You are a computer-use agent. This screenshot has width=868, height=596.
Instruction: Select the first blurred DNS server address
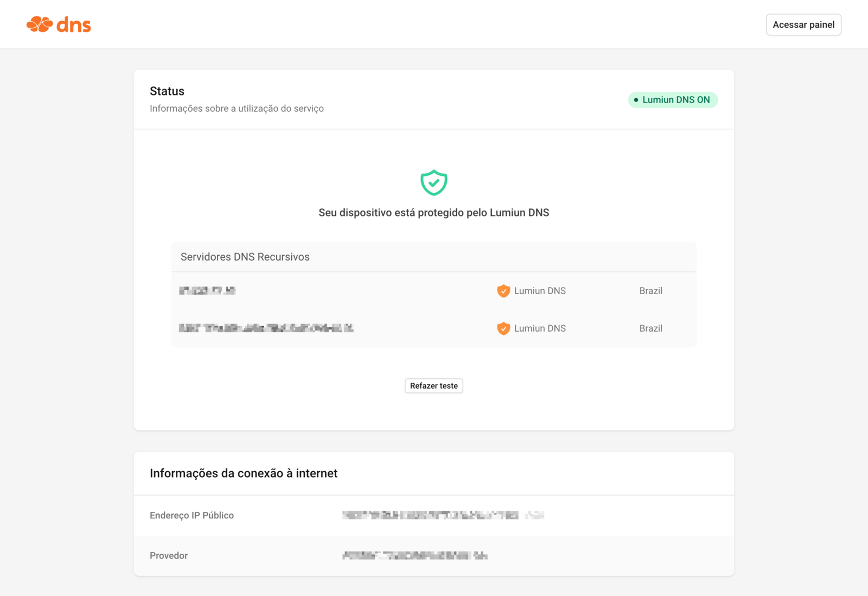pyautogui.click(x=207, y=291)
